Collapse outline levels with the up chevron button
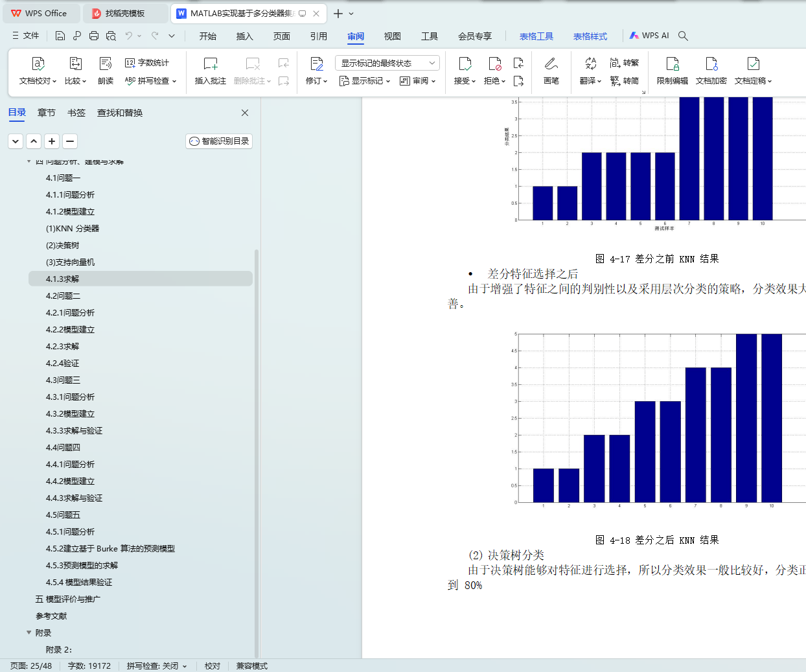This screenshot has width=806, height=672. tap(34, 141)
